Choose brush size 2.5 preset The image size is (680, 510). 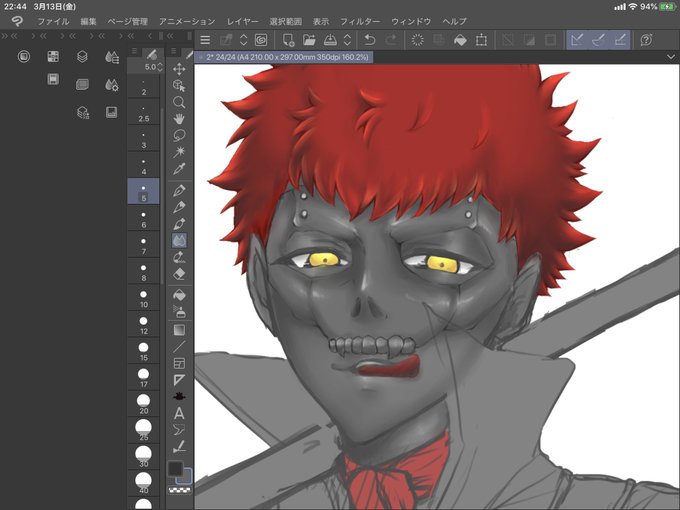pyautogui.click(x=144, y=112)
